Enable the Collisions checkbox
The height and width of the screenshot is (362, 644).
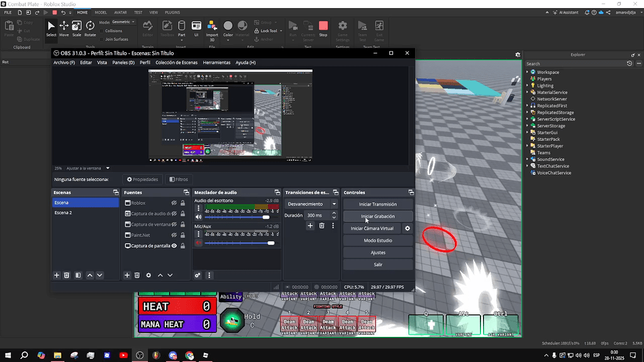pos(101,31)
